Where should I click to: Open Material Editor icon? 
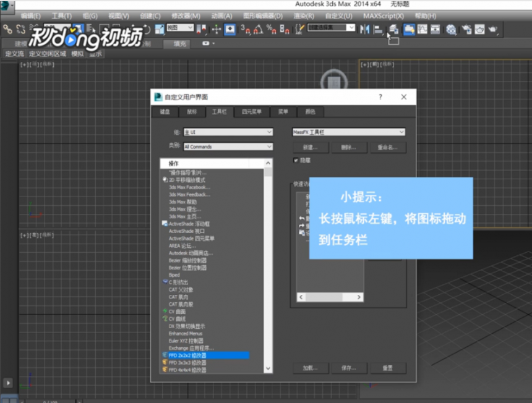coord(451,30)
